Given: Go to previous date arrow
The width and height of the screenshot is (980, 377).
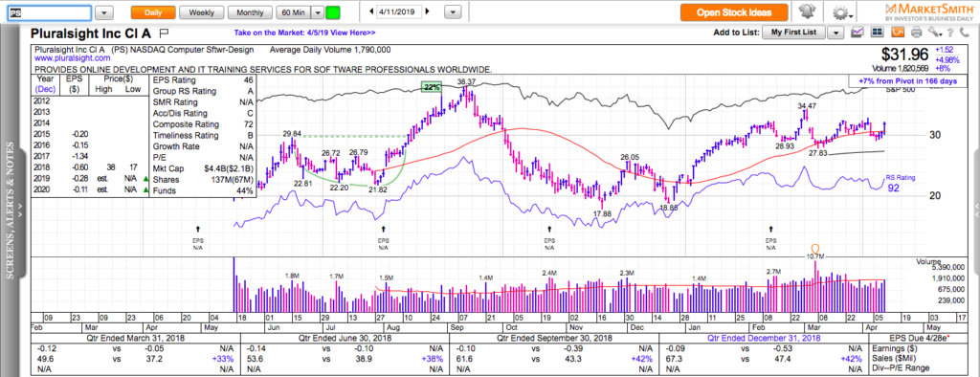Looking at the screenshot, I should pos(371,11).
